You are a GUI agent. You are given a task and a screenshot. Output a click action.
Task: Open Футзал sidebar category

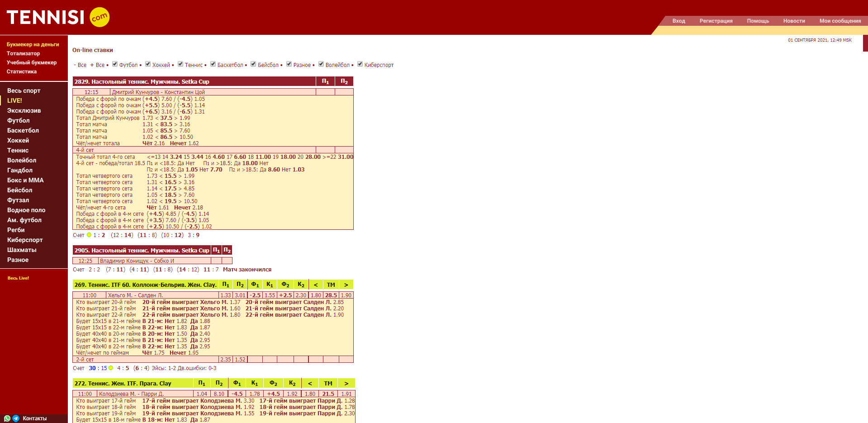[18, 200]
